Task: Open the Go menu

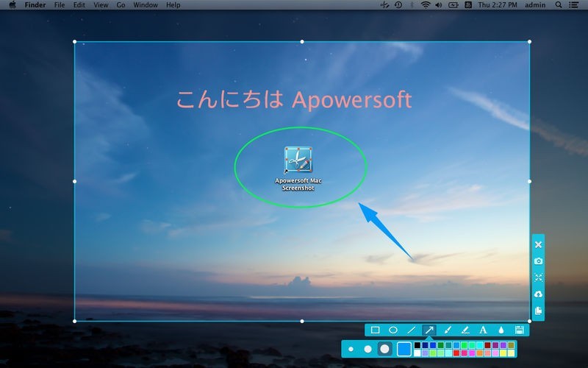Action: pyautogui.click(x=121, y=5)
